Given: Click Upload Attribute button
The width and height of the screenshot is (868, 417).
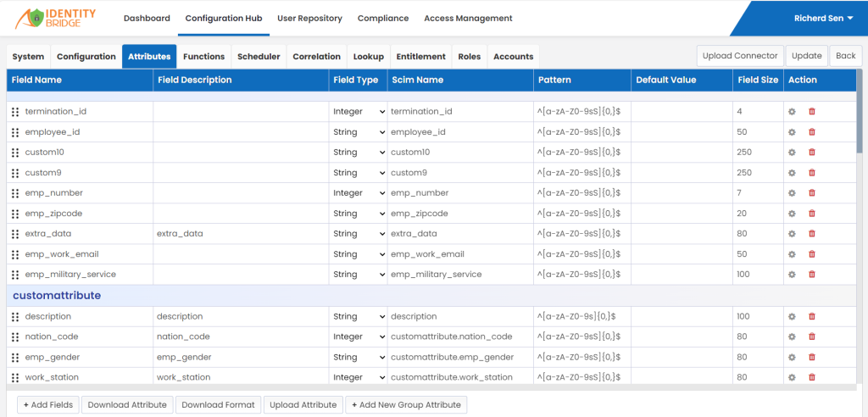Looking at the screenshot, I should point(303,405).
